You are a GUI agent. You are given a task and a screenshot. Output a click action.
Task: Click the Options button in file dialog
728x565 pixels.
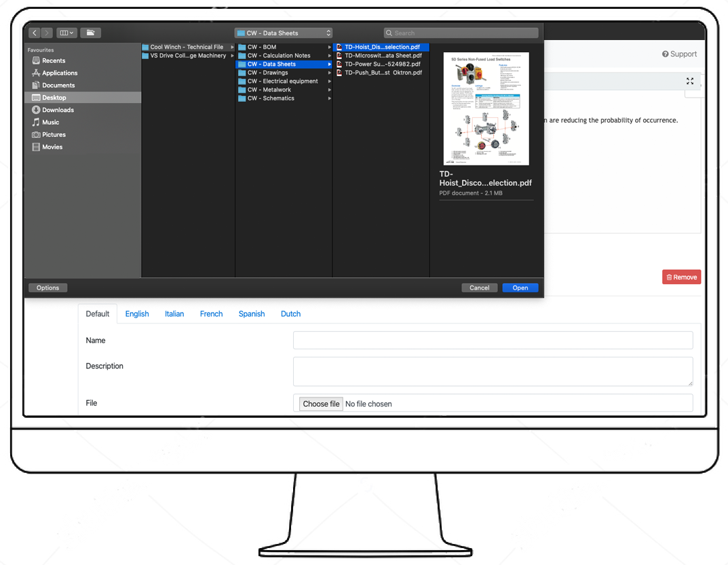pyautogui.click(x=47, y=288)
